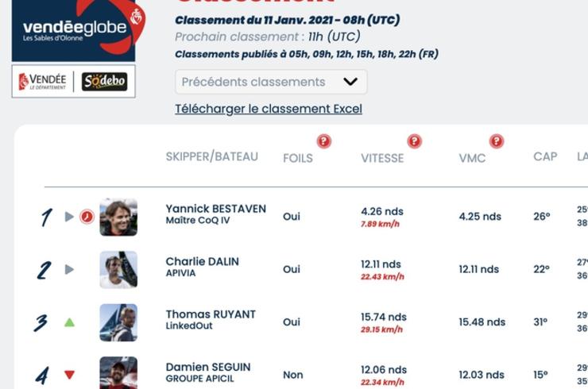Select Yannick Bestaven's portrait photo

tap(118, 217)
